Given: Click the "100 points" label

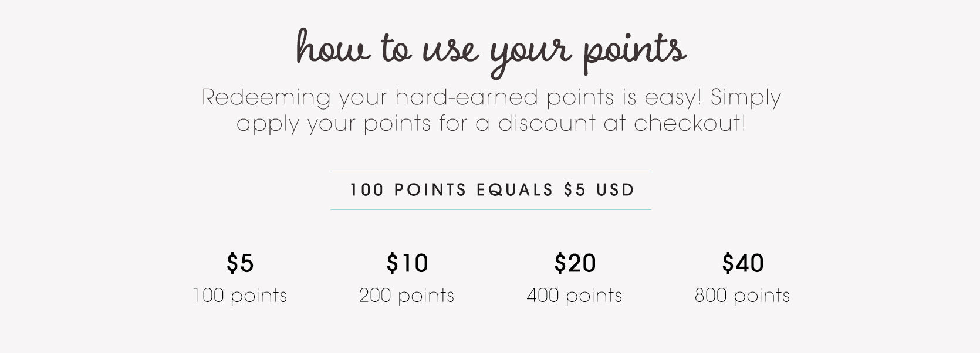Looking at the screenshot, I should click(x=240, y=295).
